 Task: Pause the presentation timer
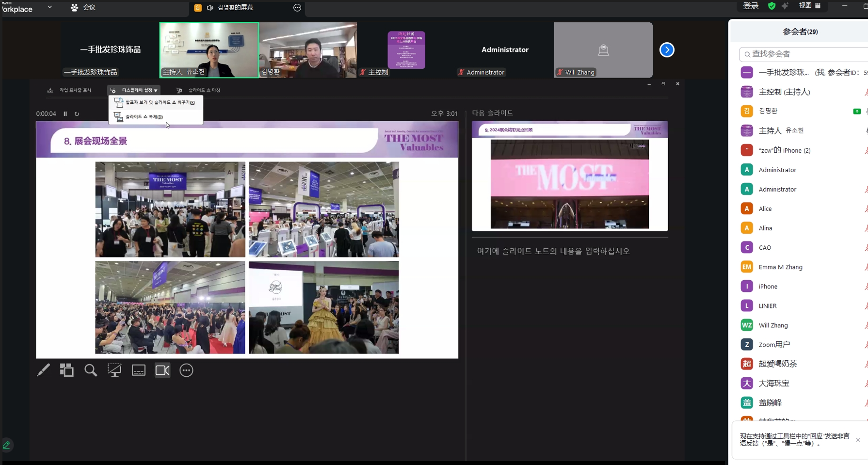coord(65,114)
